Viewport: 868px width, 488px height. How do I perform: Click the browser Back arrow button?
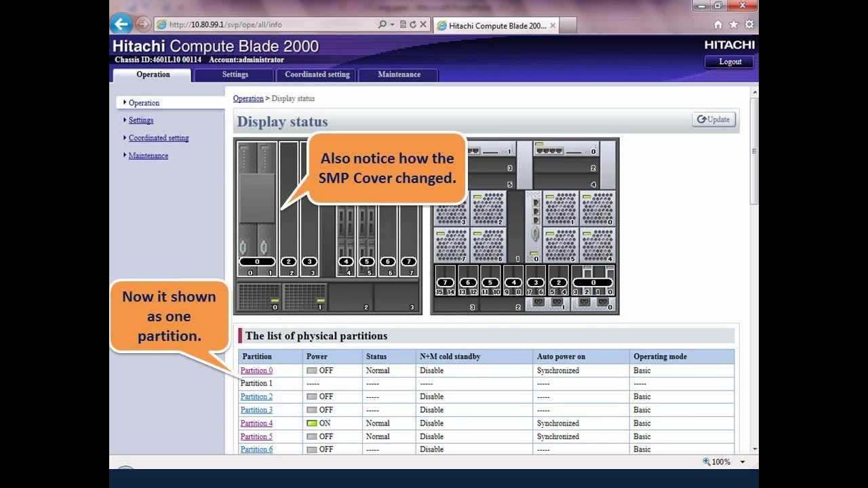[x=121, y=24]
